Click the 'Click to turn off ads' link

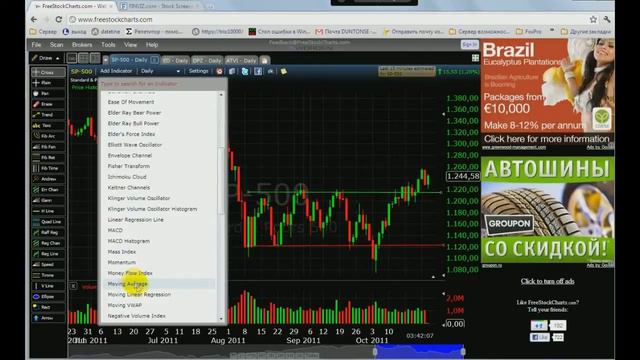coord(547,281)
